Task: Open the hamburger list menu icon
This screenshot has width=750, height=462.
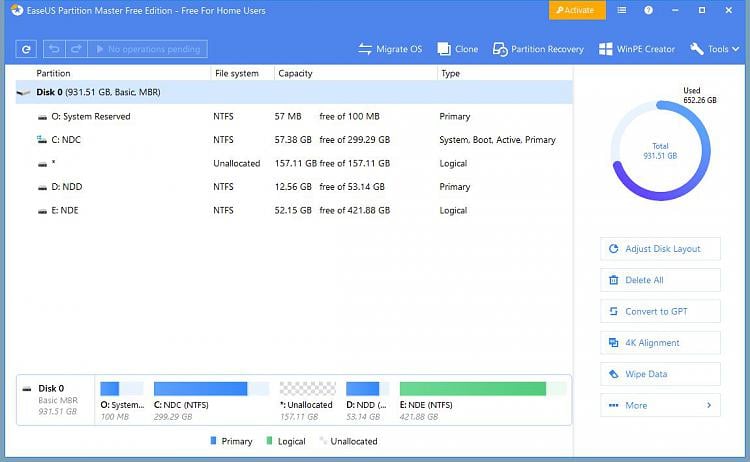Action: pos(622,10)
